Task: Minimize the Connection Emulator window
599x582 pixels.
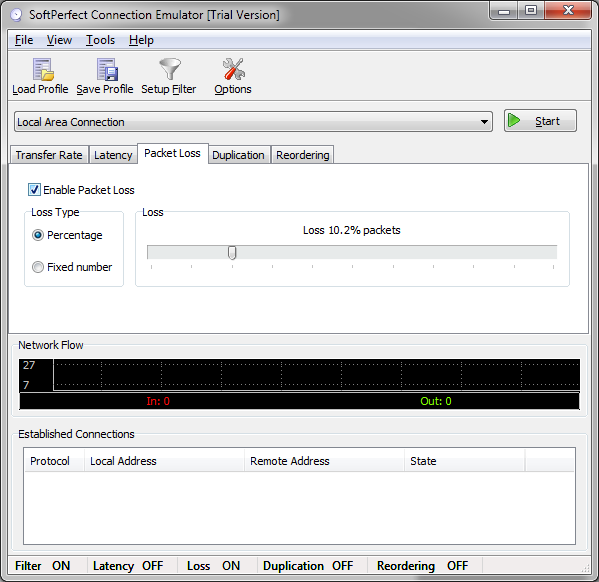Action: 504,10
